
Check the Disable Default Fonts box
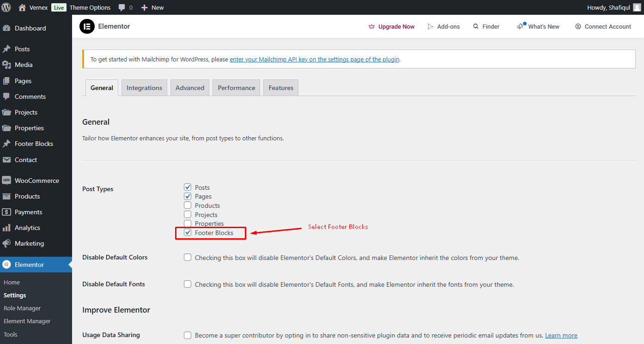pos(188,284)
